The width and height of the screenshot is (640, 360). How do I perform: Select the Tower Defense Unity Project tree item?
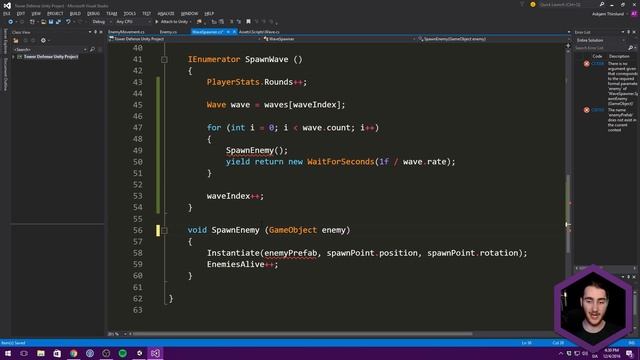tap(51, 57)
